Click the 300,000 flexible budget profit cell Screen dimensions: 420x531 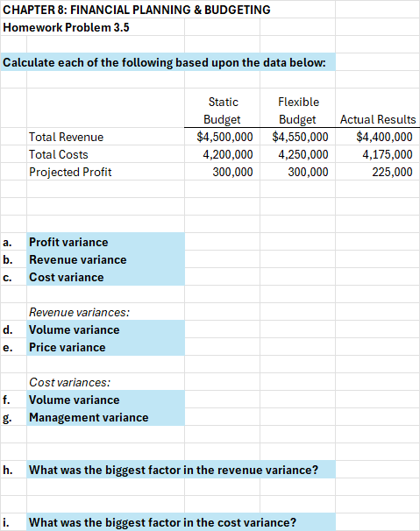[298, 172]
